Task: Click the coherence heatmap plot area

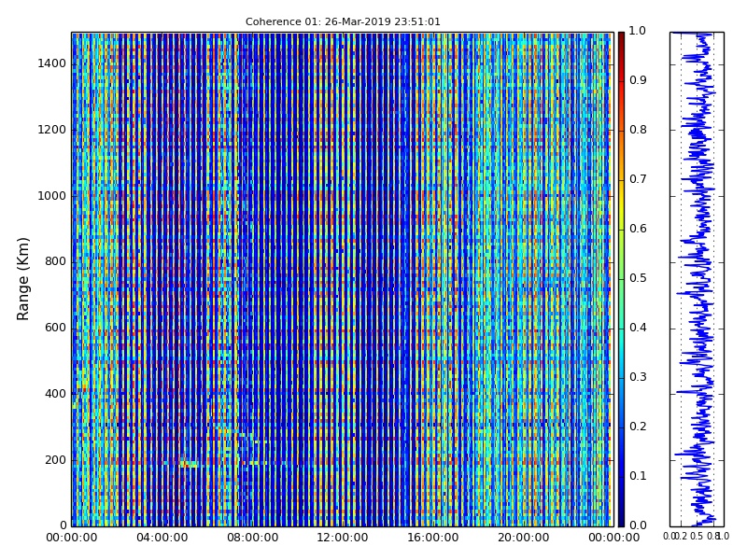Action: [x=343, y=279]
